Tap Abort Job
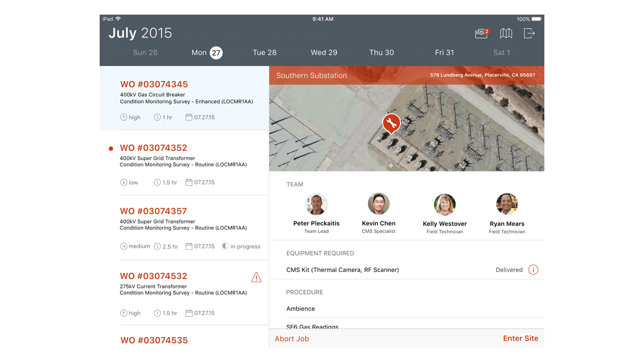The width and height of the screenshot is (644, 362). [x=292, y=339]
